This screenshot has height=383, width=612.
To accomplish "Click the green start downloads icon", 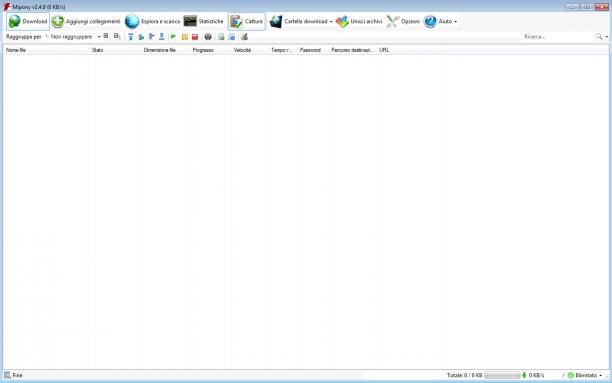I will coord(173,37).
